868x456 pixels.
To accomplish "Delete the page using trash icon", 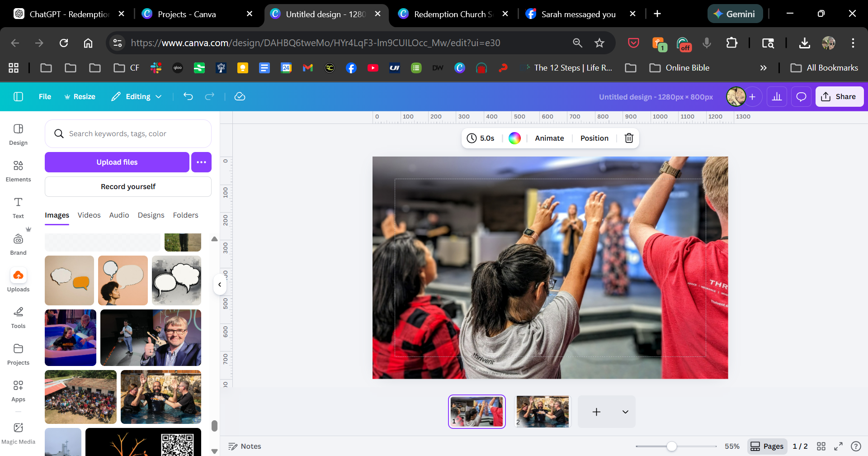I will (x=629, y=138).
